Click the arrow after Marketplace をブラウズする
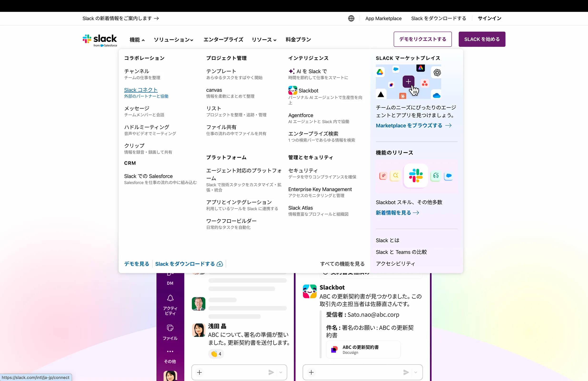The image size is (588, 381). point(448,125)
